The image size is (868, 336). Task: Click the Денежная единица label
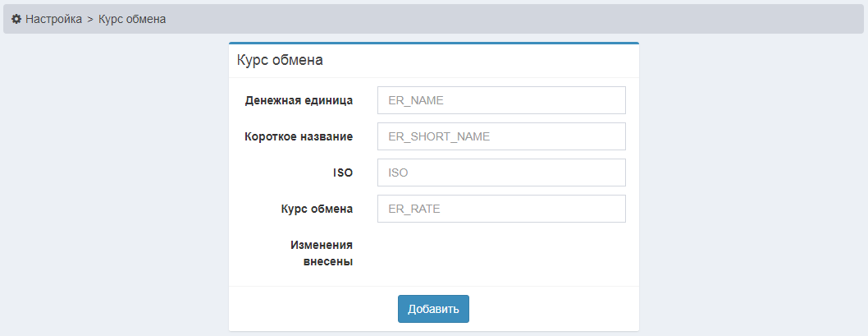tap(299, 100)
